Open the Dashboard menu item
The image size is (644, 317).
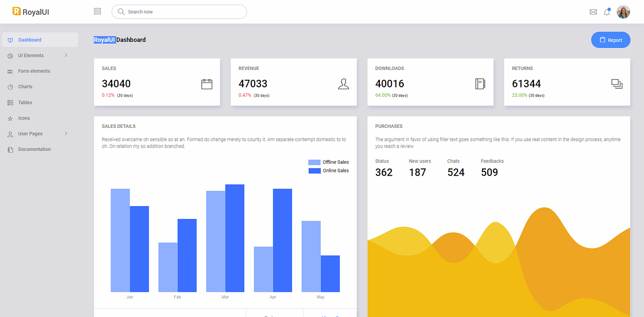[40, 40]
